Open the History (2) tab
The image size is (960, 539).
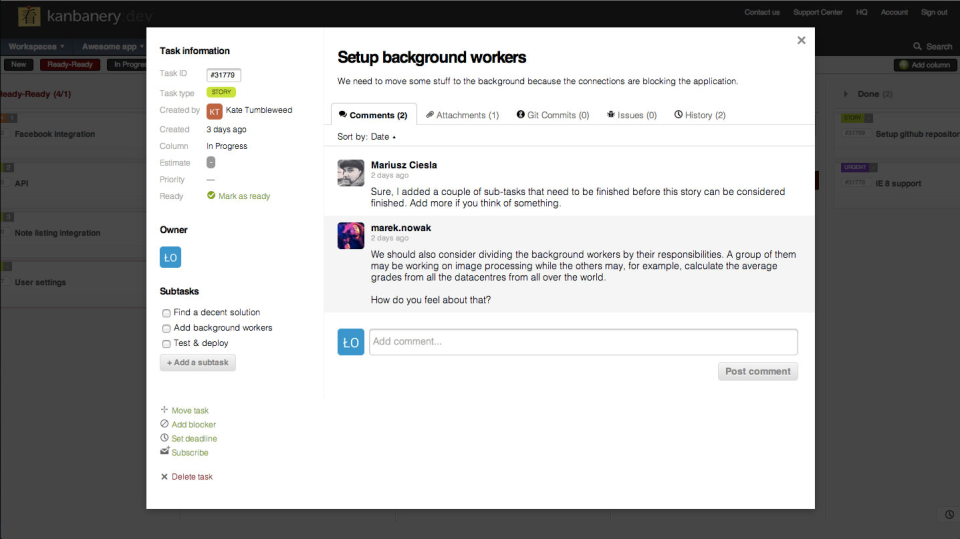[700, 115]
